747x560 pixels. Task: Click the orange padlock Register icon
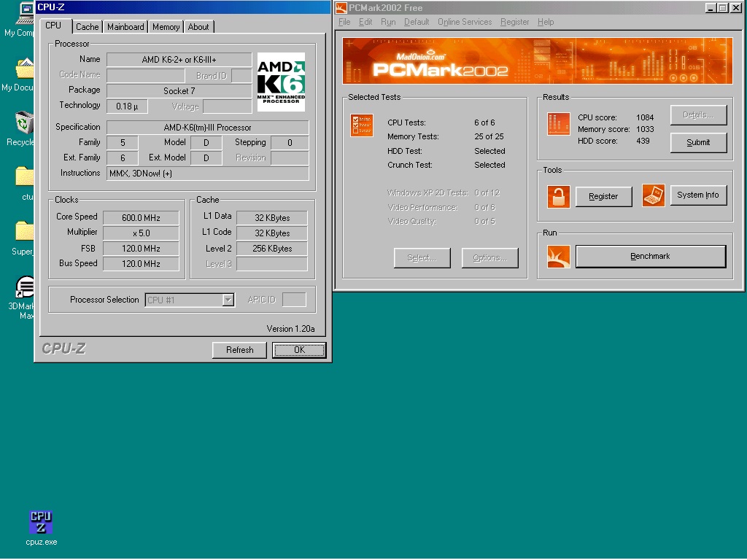pos(559,196)
